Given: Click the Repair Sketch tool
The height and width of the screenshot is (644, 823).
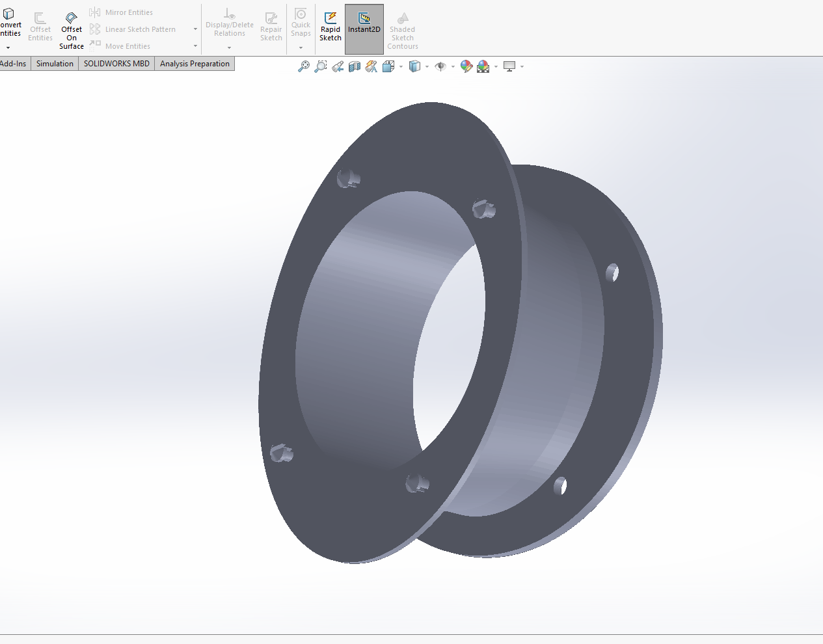Looking at the screenshot, I should coord(271,27).
